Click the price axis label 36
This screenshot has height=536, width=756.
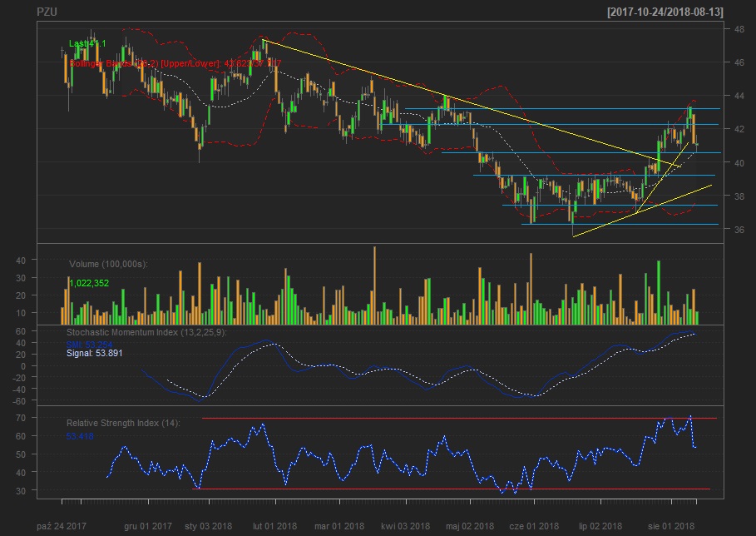click(739, 230)
